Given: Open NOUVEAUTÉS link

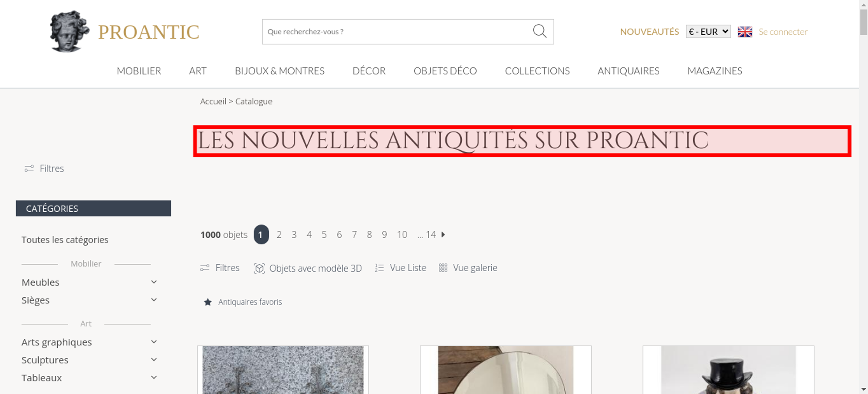Looking at the screenshot, I should click(x=649, y=32).
